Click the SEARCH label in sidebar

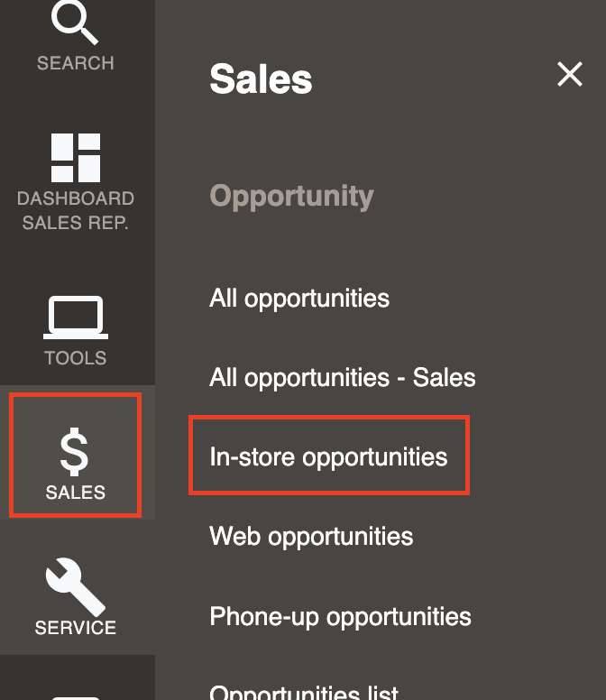pos(76,63)
